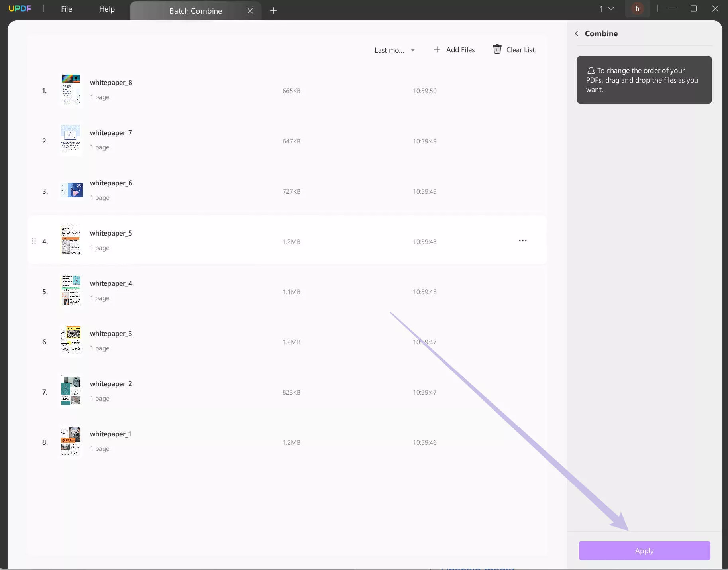
Task: Click the plus icon beside Add Files
Action: tap(437, 49)
